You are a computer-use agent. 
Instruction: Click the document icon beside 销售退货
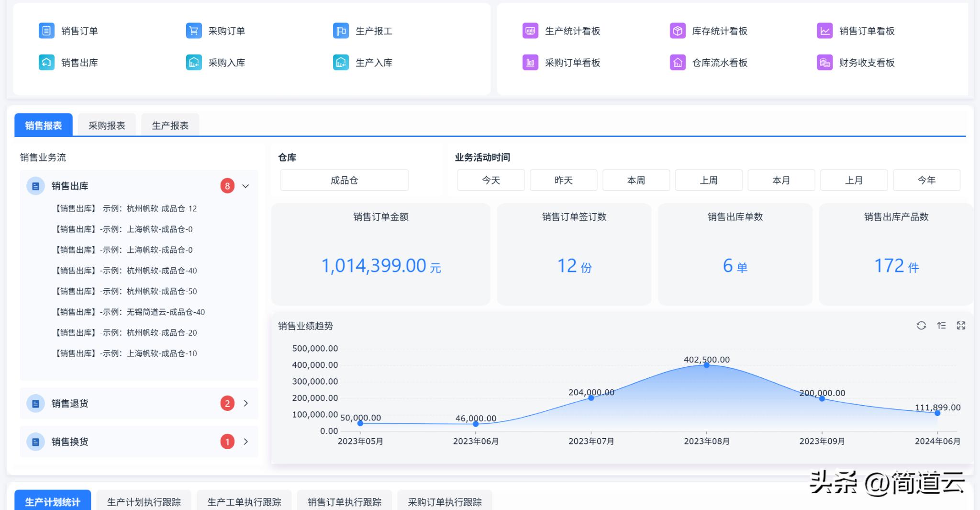pyautogui.click(x=35, y=403)
